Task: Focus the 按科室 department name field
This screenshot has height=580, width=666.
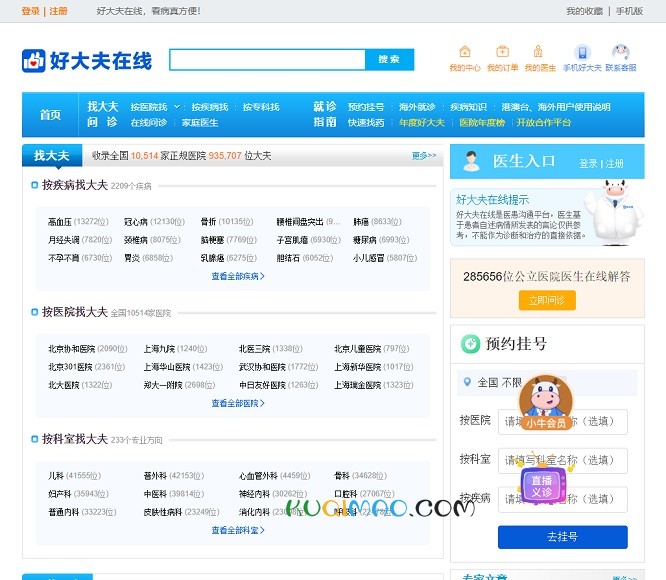Action: click(562, 460)
